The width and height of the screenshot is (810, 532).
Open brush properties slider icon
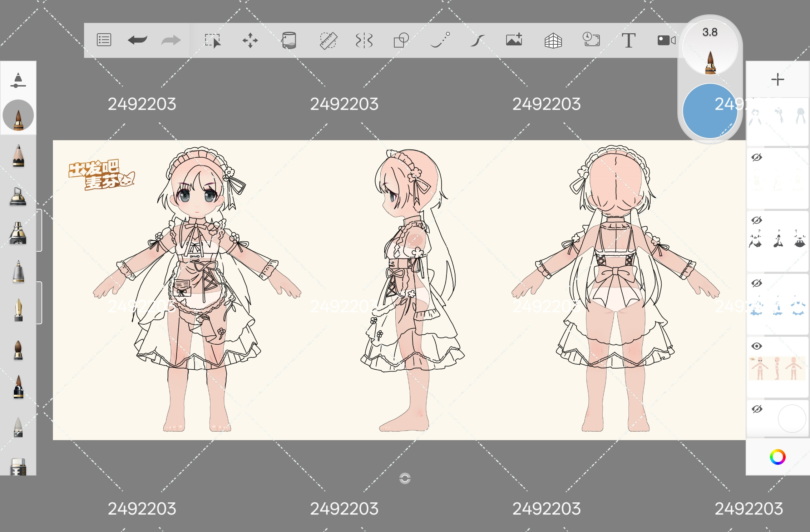click(x=18, y=80)
